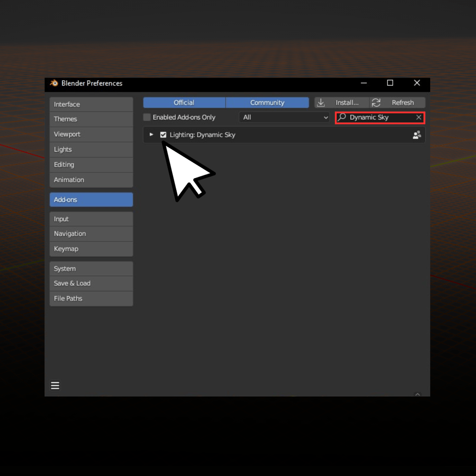Open the hamburger preferences menu
The image size is (476, 476).
[55, 386]
